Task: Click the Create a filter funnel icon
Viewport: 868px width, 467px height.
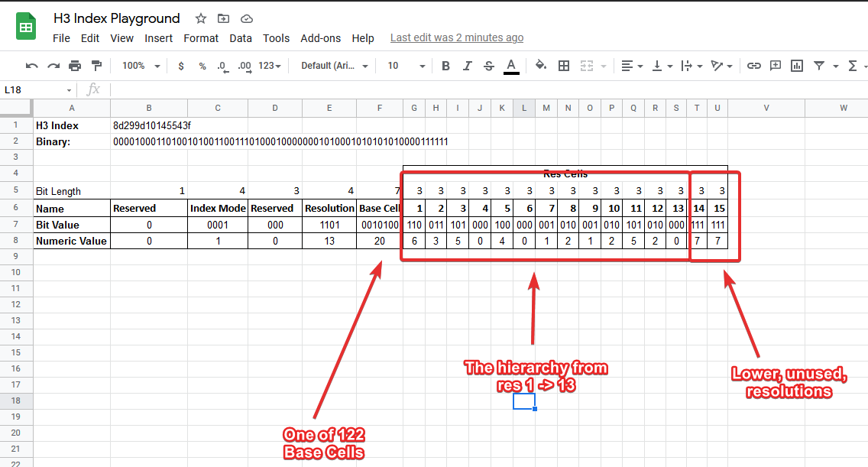Action: coord(819,66)
